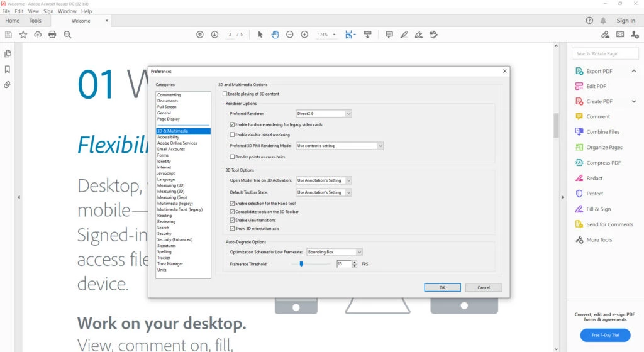Click the Free 7-Day Trial button
The width and height of the screenshot is (644, 352).
tap(605, 335)
